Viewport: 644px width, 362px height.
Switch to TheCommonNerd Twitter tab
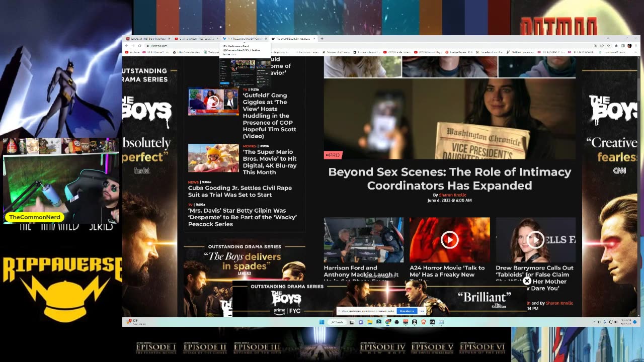point(245,38)
